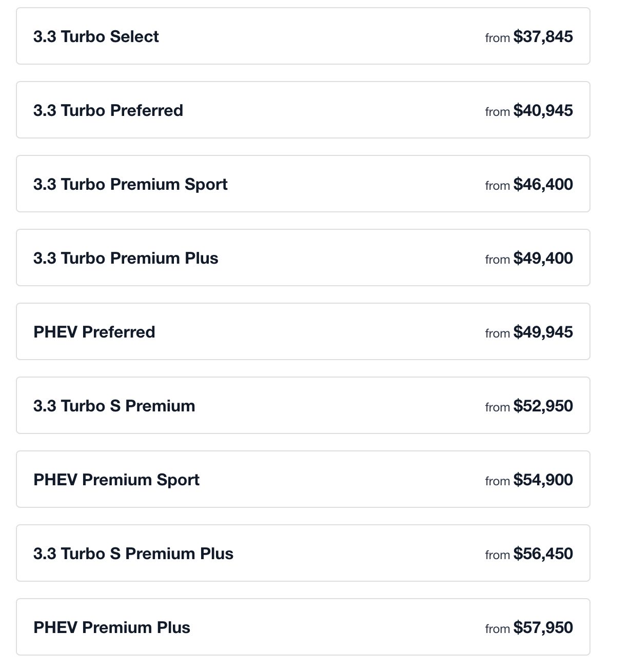Tap the $57,950 price label
Screen dimensions: 630x672
click(543, 627)
